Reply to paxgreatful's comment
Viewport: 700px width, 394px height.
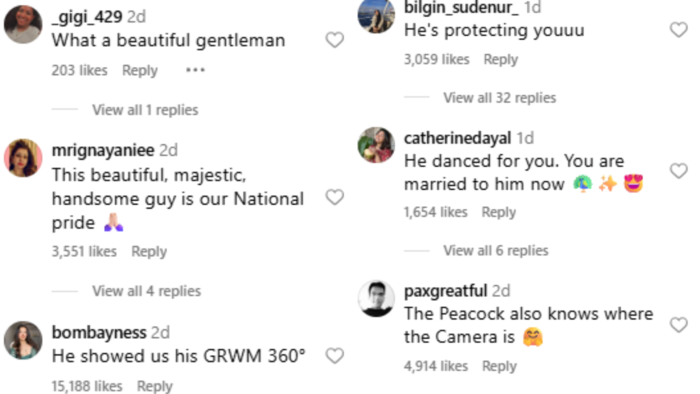499,366
